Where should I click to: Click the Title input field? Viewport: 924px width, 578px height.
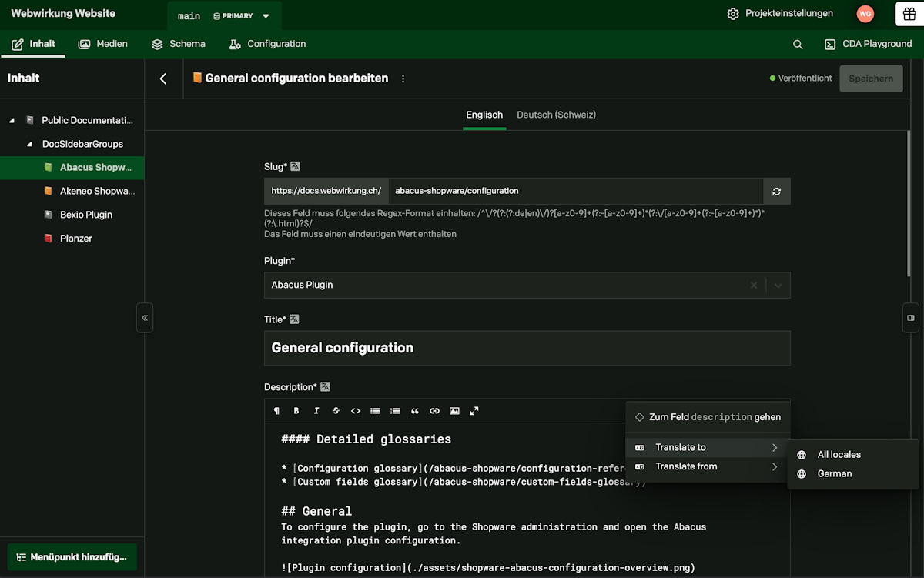tap(527, 348)
